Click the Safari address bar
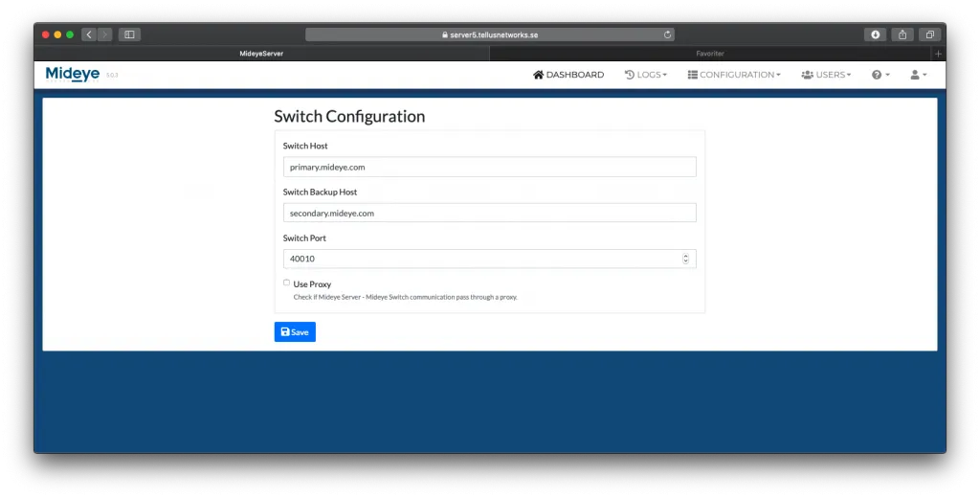Screen dimensions: 980x498 point(489,34)
